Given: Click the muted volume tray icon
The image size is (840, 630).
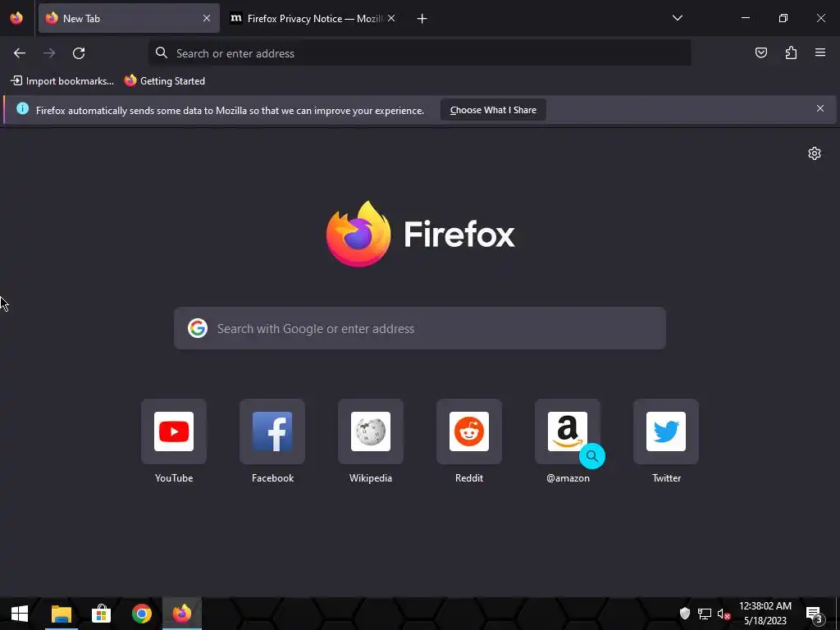Looking at the screenshot, I should coord(724,614).
